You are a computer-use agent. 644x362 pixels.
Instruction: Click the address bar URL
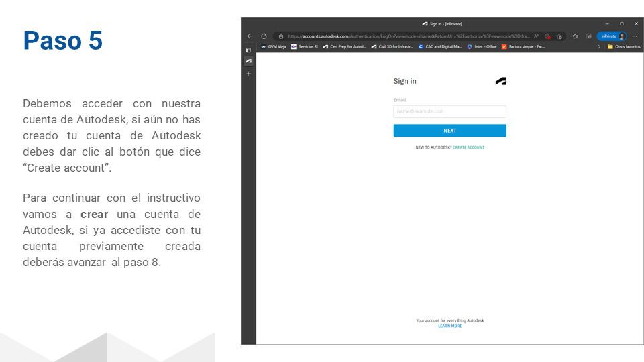click(409, 36)
